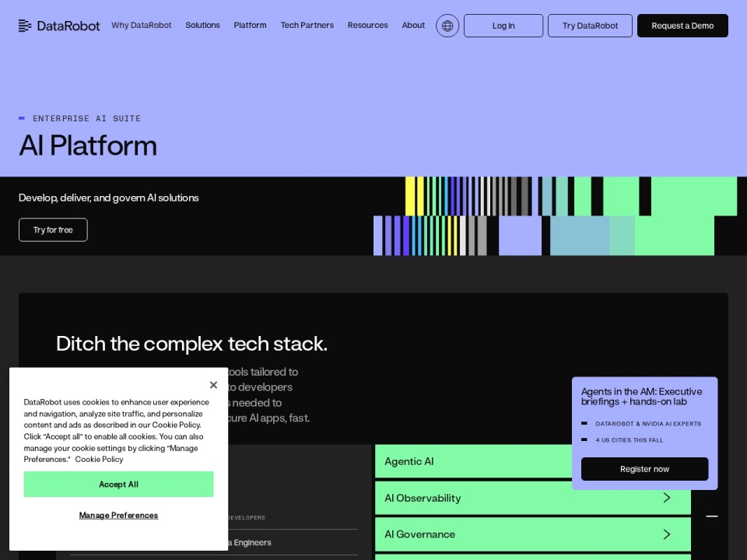Open the Platform menu
Screen dimensions: 747x560
250,25
